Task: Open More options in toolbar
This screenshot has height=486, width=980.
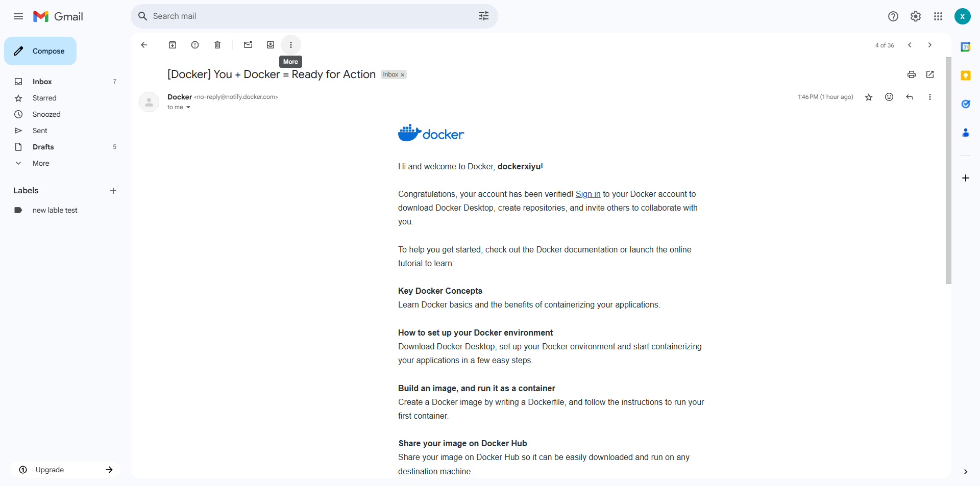Action: (291, 45)
